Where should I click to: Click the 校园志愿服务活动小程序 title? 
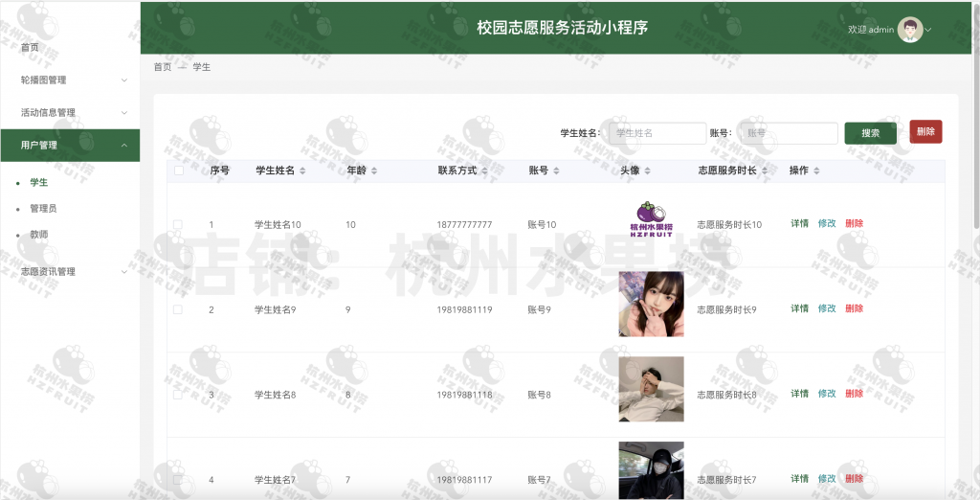(x=562, y=28)
